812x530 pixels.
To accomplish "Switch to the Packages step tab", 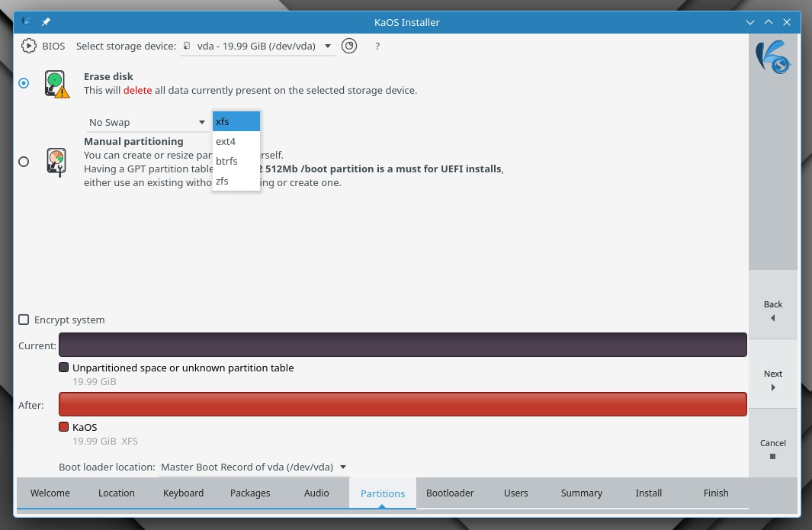I will coord(250,493).
